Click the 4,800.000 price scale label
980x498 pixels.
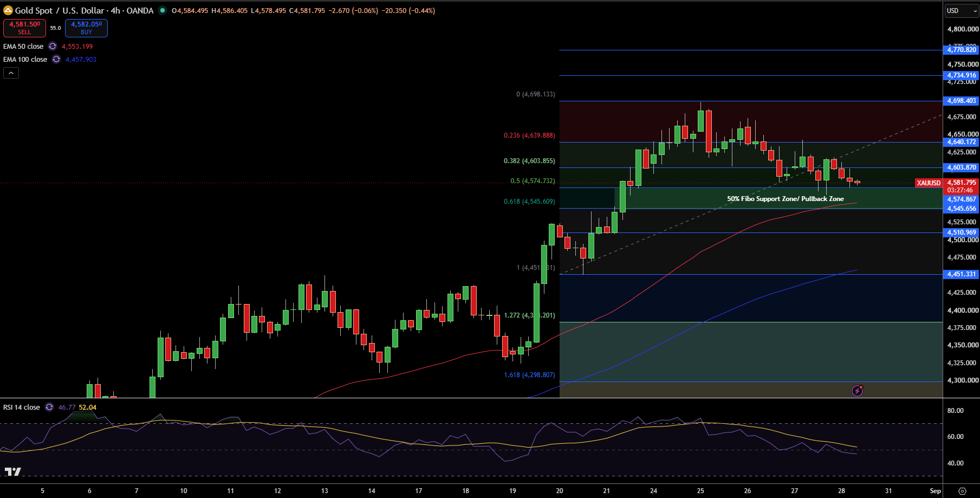point(963,29)
